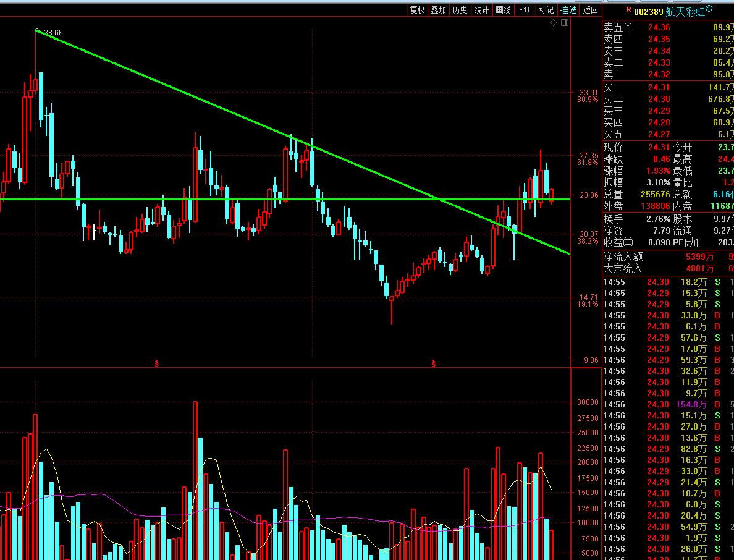The height and width of the screenshot is (560, 734).
Task: Click the 现价 current price value
Action: (659, 148)
